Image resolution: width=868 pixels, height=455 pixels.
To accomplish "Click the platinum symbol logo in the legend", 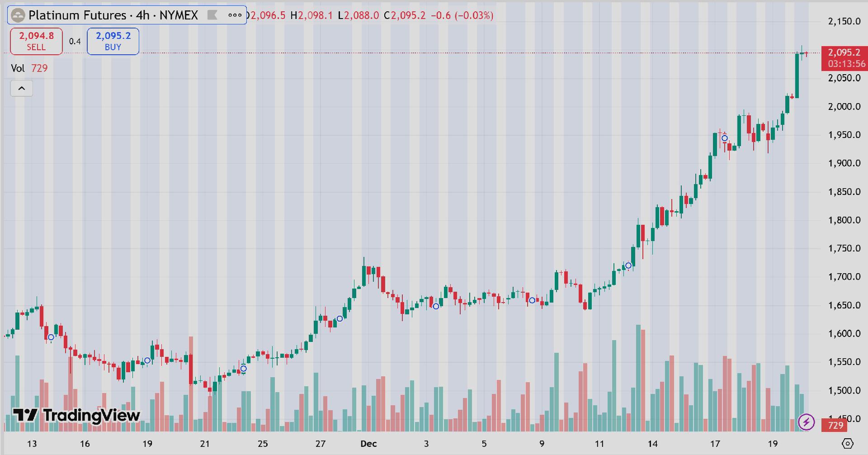I will (18, 15).
